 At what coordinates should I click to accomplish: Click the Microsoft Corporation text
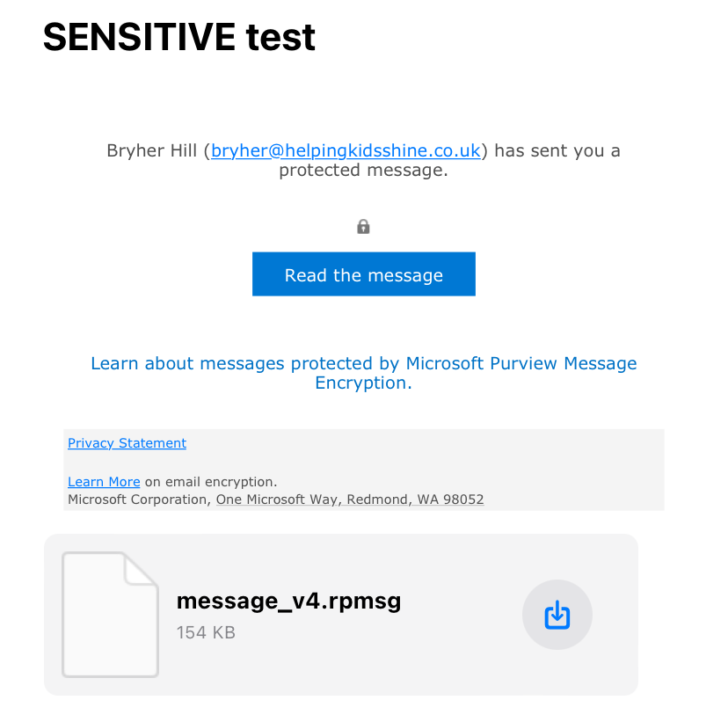click(138, 500)
